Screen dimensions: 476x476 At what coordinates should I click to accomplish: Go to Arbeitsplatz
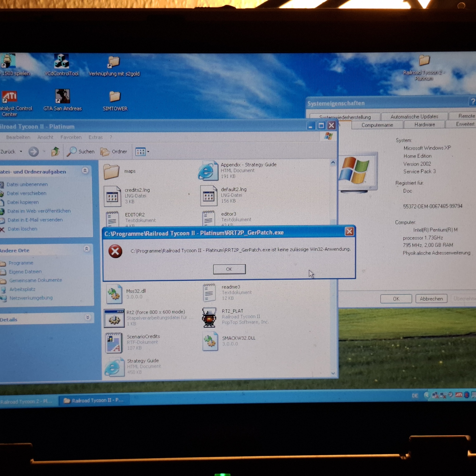(x=22, y=289)
